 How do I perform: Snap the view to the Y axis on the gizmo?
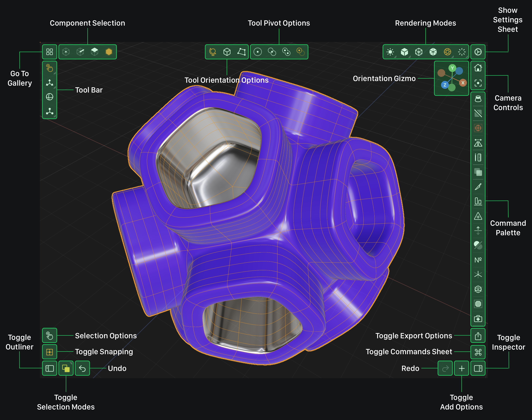click(x=452, y=68)
